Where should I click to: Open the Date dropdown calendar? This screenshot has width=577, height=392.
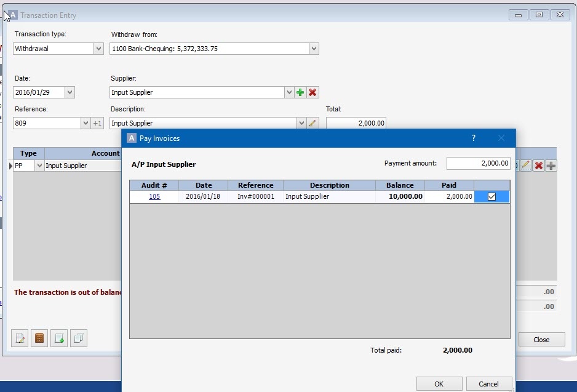click(69, 92)
